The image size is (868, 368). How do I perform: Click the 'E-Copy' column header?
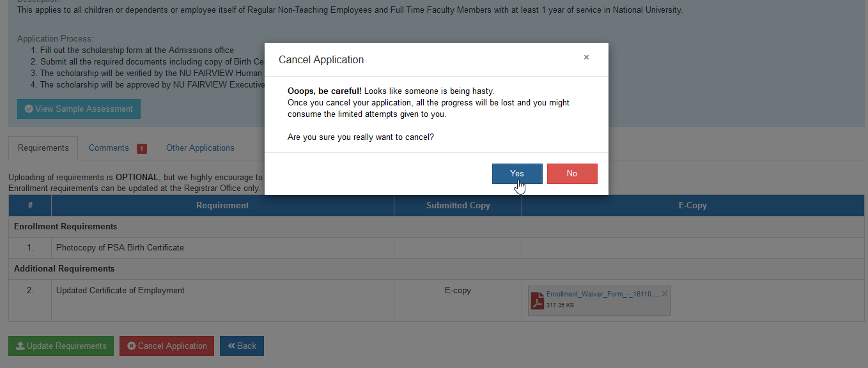693,205
